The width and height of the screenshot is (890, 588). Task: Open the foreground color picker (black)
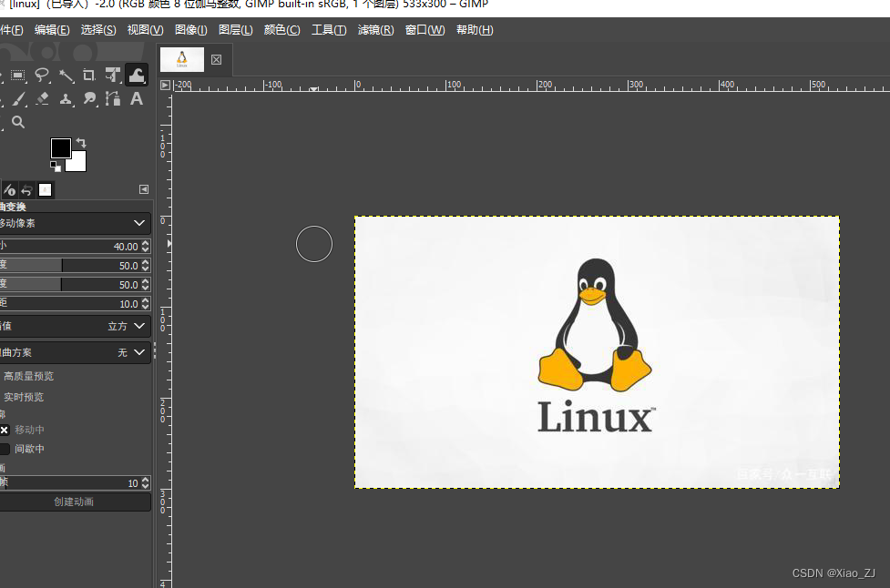click(x=61, y=148)
